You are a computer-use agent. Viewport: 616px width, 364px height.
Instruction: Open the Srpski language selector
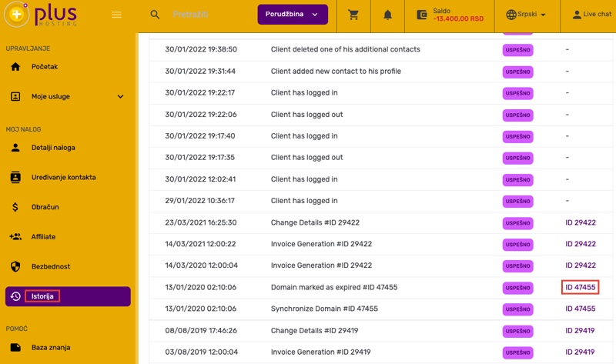coord(526,15)
